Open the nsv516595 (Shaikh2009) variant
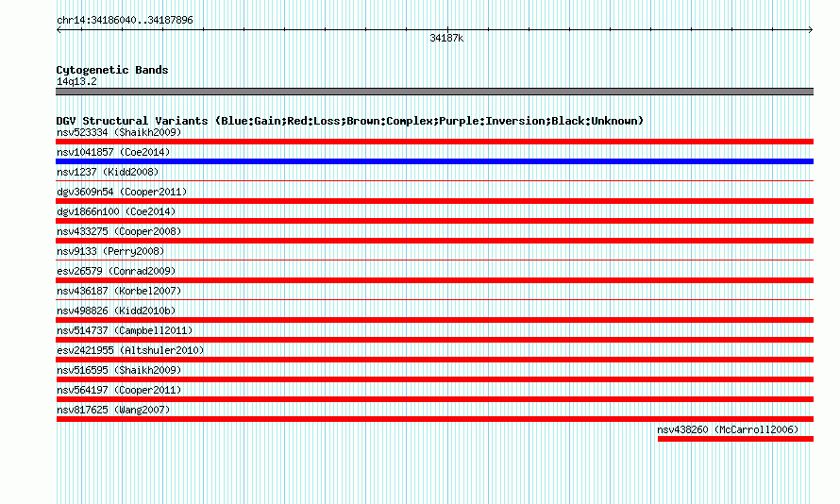Image resolution: width=840 pixels, height=504 pixels. click(119, 370)
